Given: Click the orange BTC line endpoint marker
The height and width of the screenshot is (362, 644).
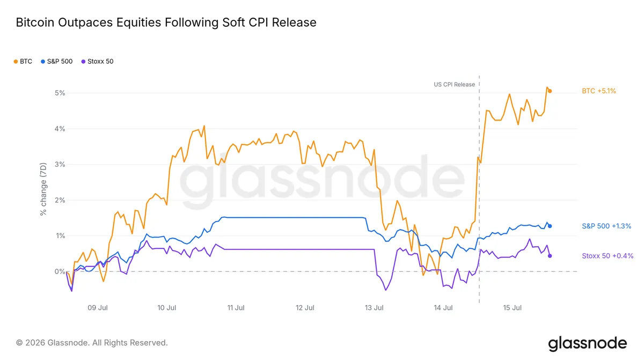Looking at the screenshot, I should tap(550, 91).
